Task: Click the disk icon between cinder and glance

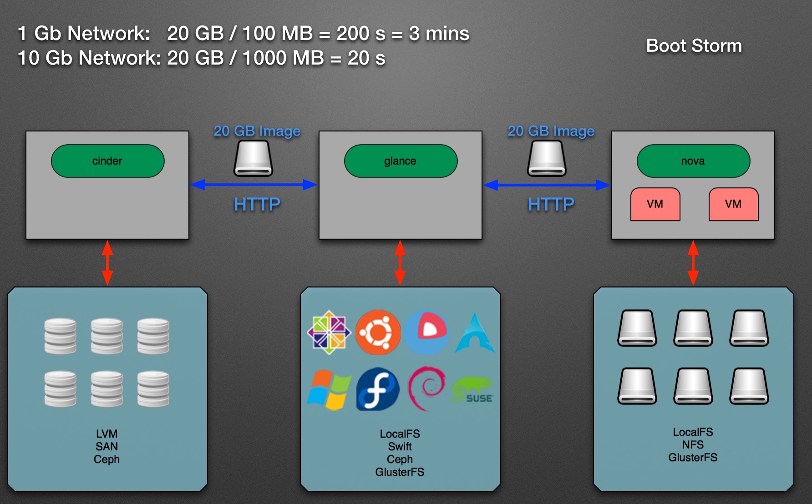Action: click(x=253, y=158)
